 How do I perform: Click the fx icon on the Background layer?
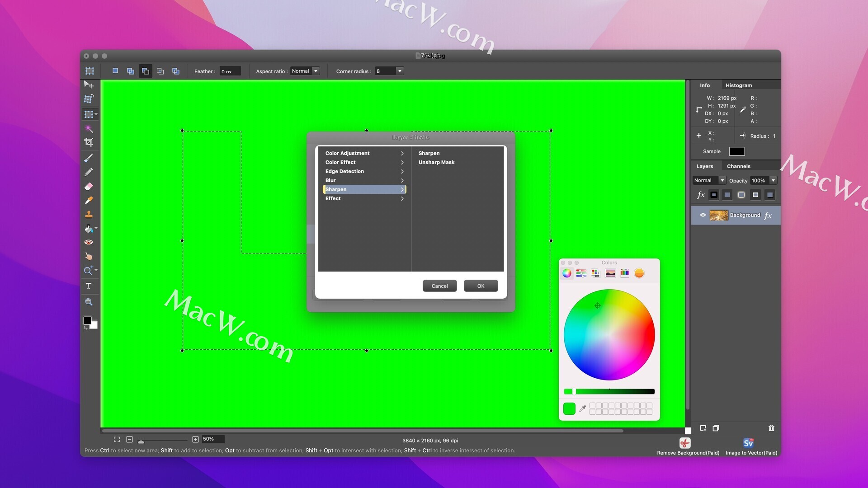[768, 216]
